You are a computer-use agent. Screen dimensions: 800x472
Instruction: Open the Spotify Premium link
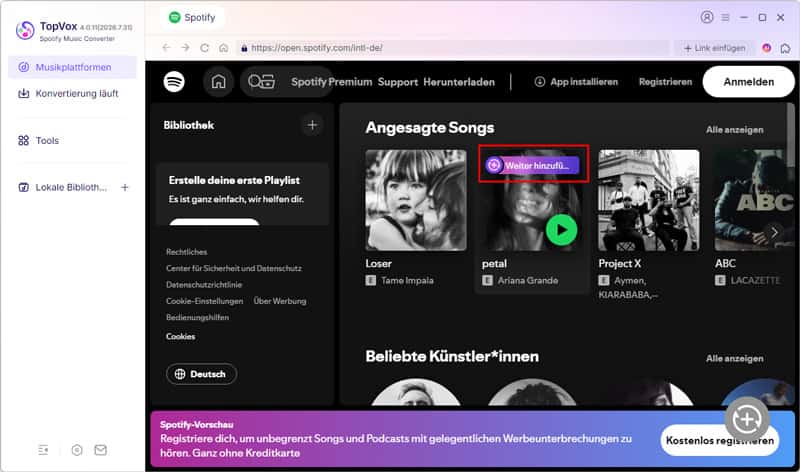[x=332, y=82]
